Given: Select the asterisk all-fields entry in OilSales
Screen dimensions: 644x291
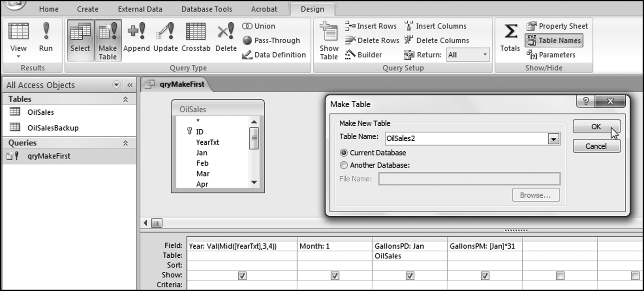Looking at the screenshot, I should tap(198, 121).
